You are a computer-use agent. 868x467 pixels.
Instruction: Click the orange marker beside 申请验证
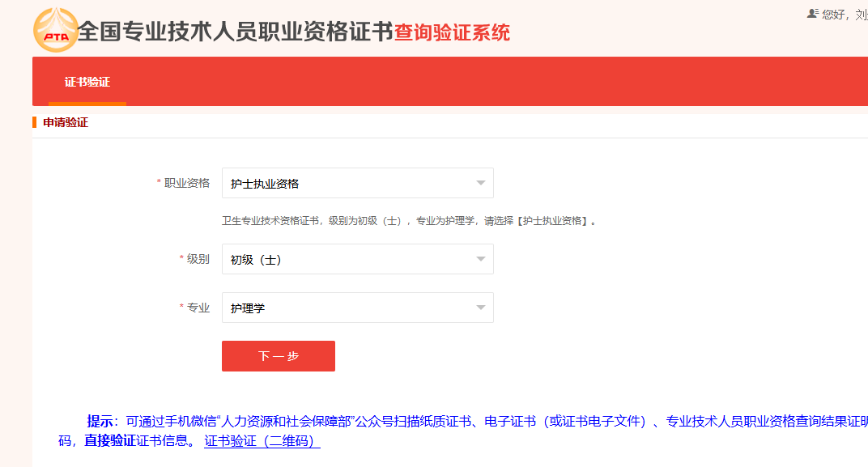click(x=34, y=122)
